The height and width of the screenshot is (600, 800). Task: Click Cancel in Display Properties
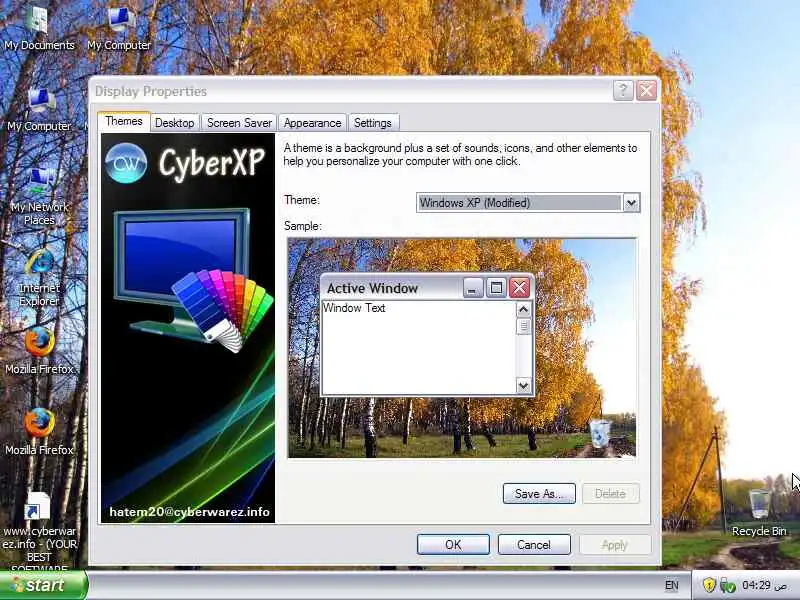click(x=534, y=544)
